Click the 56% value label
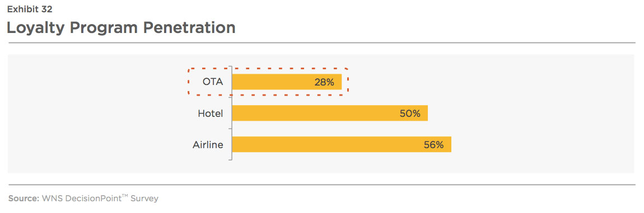 point(433,145)
